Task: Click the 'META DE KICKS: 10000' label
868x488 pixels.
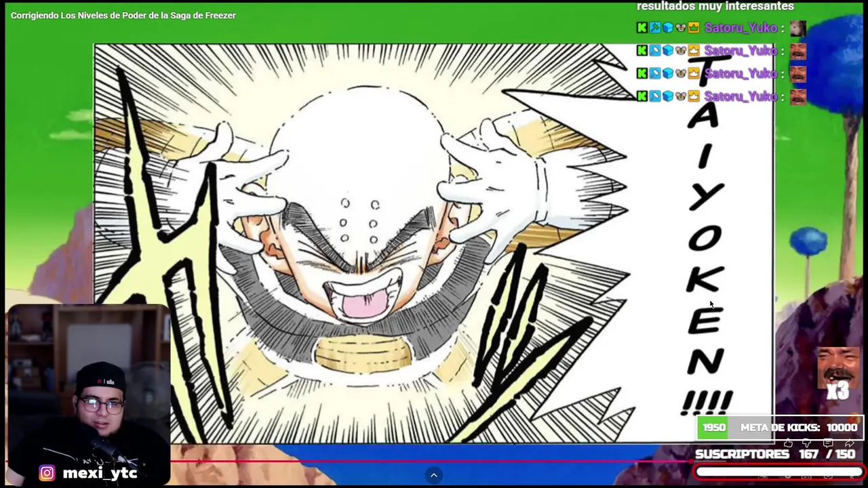Action: [x=799, y=428]
